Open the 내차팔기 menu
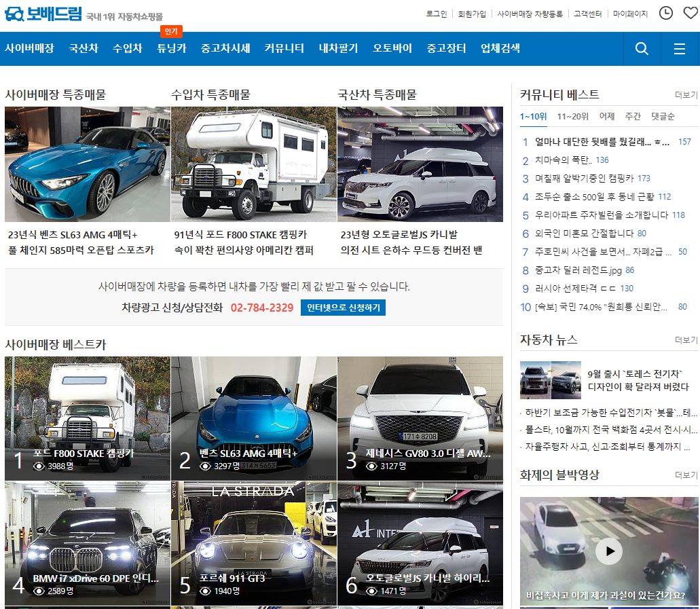Screen dimensions: 700x609 point(338,48)
